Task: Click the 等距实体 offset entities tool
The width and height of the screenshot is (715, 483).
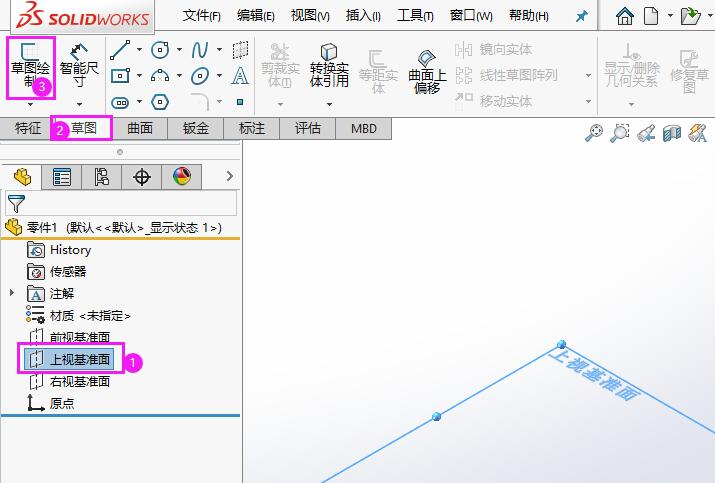Action: (x=378, y=72)
